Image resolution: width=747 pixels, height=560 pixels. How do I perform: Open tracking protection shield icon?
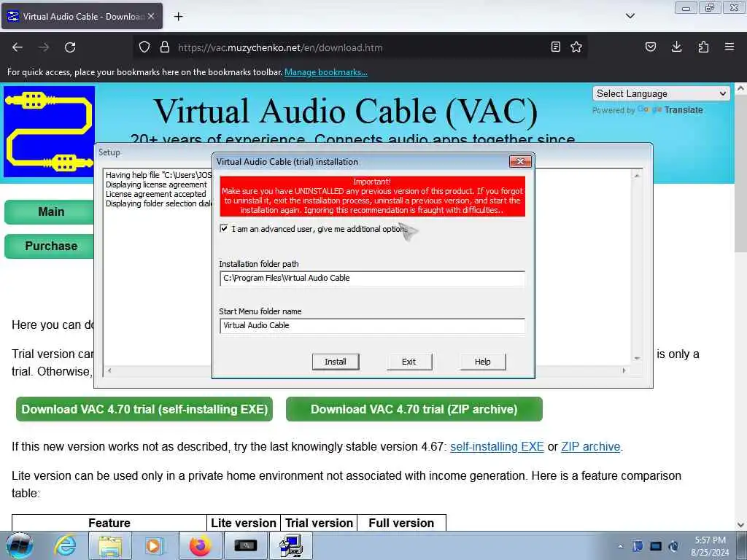(x=144, y=47)
